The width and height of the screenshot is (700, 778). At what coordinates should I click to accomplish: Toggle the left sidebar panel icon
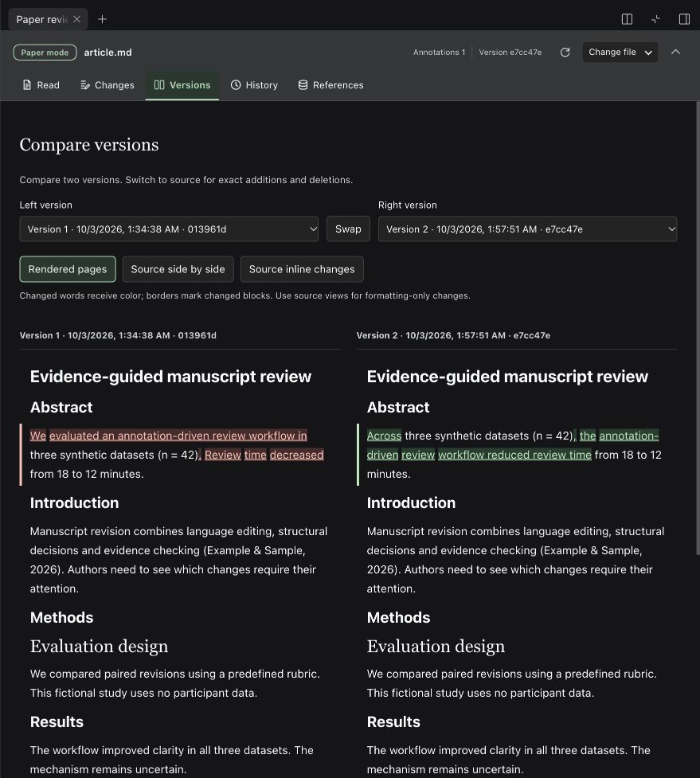coord(627,19)
